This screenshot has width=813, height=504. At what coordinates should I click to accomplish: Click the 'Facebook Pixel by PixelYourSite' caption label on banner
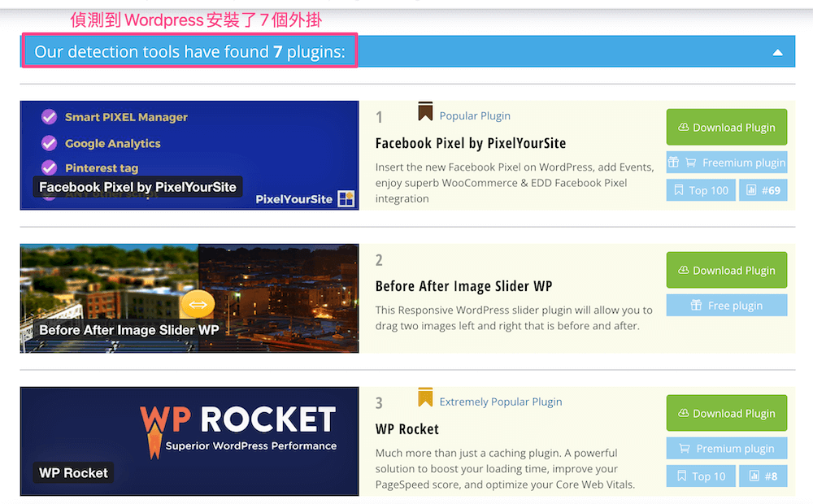[137, 187]
